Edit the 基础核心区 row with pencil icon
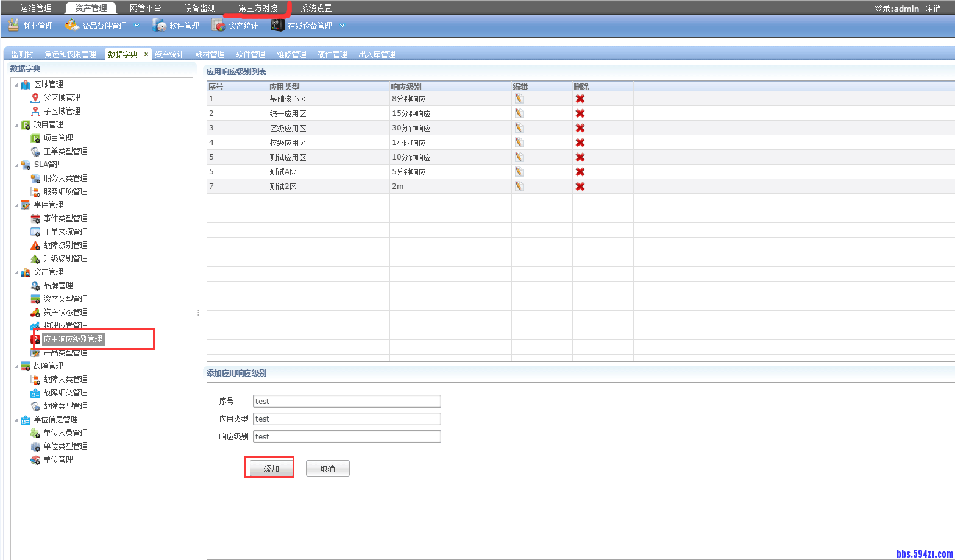The width and height of the screenshot is (955, 560). click(519, 98)
